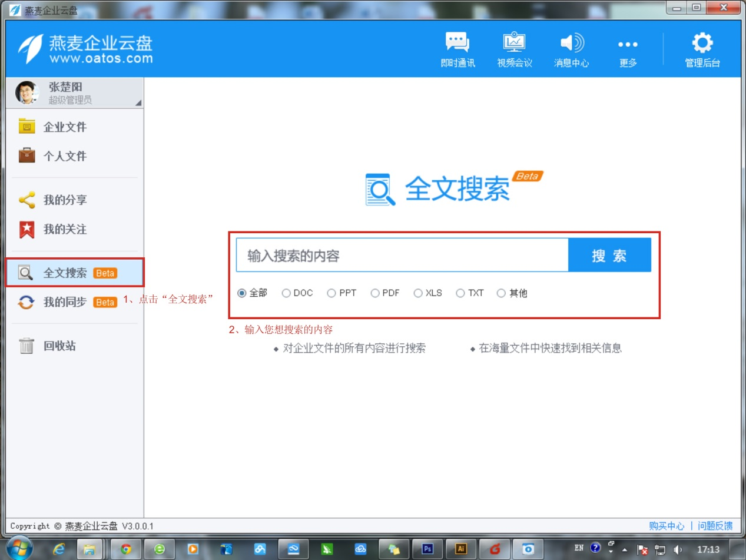The image size is (746, 560).
Task: Open the 更多 more options menu
Action: pos(628,49)
